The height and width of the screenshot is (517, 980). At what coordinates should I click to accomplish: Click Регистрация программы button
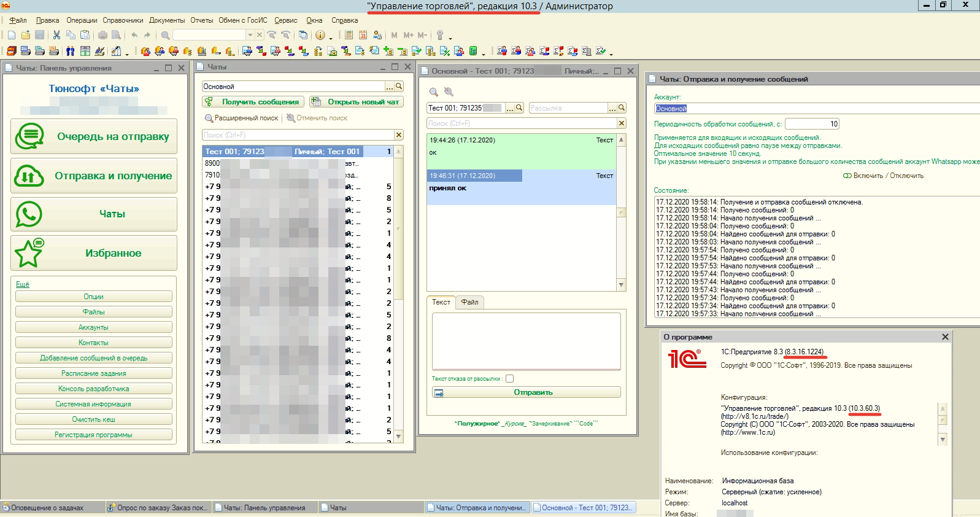coord(94,435)
